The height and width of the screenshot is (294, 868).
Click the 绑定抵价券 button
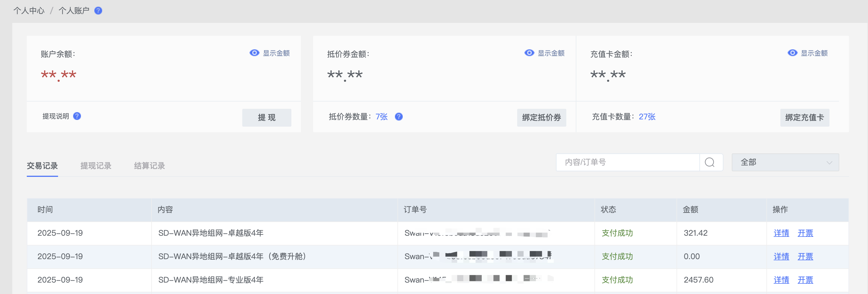click(541, 117)
